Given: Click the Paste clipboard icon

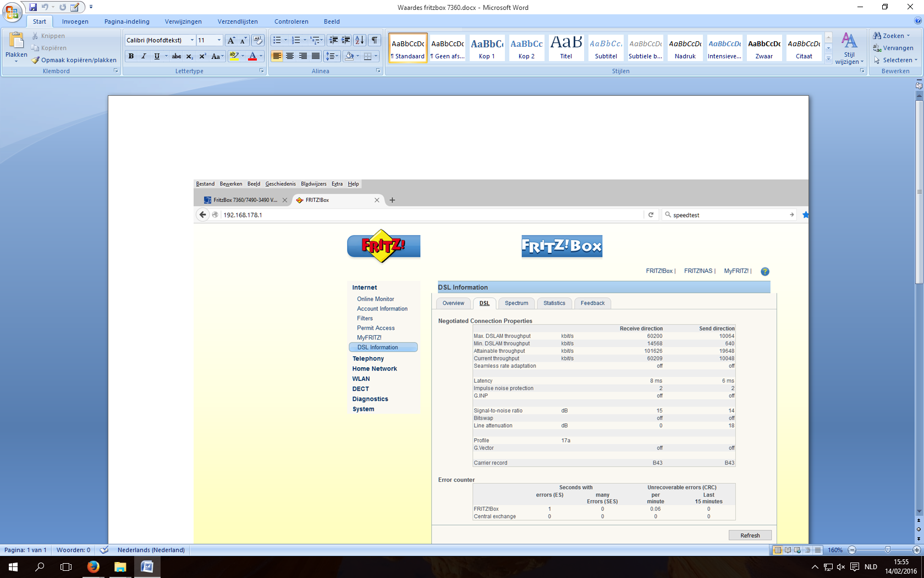Looking at the screenshot, I should click(16, 41).
